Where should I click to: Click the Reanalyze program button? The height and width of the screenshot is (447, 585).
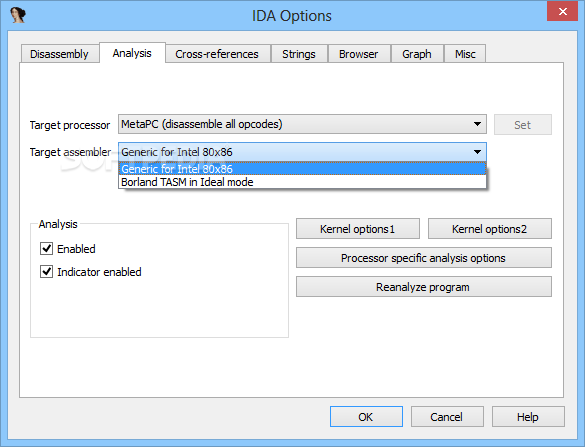(423, 287)
